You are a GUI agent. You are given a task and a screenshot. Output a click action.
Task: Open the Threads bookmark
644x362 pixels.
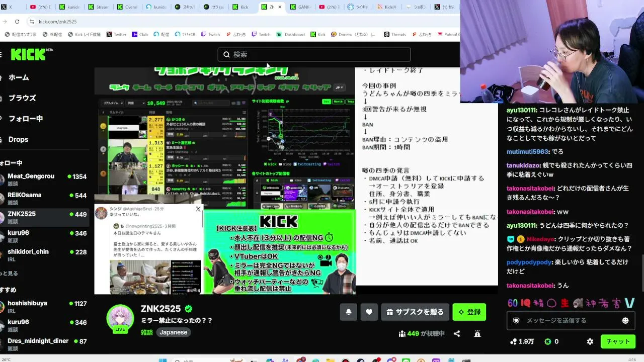tap(395, 35)
